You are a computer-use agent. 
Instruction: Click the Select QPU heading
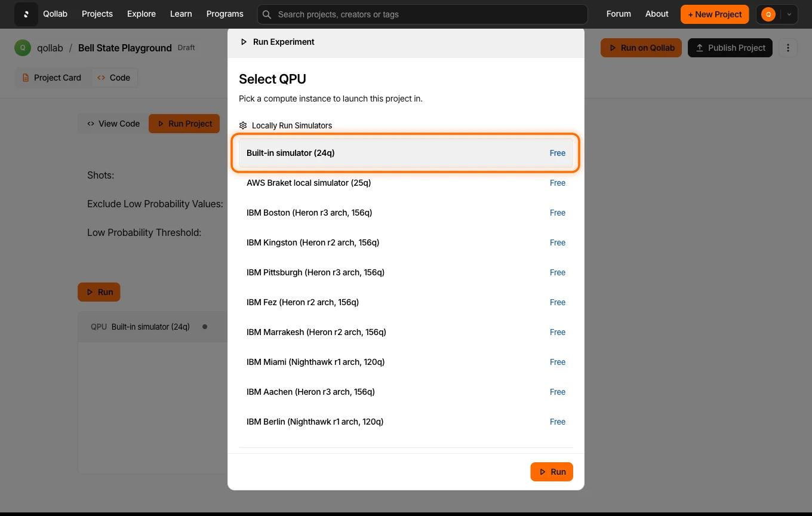272,79
